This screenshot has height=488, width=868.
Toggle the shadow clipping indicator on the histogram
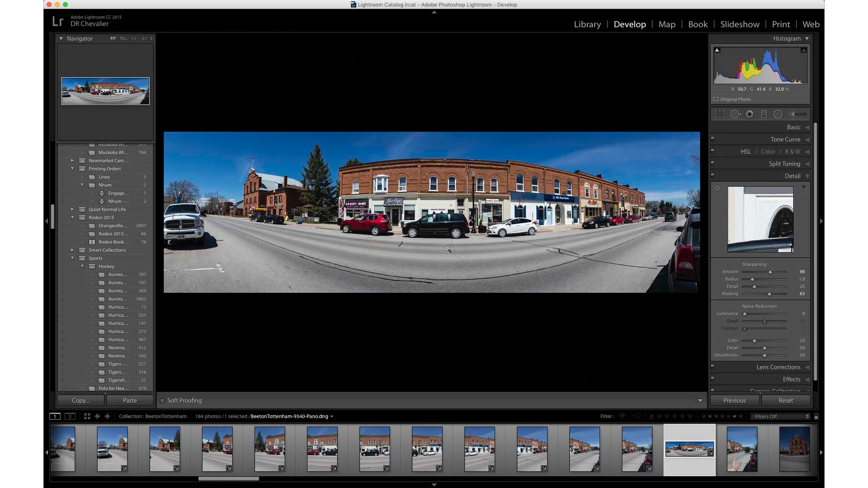point(717,50)
